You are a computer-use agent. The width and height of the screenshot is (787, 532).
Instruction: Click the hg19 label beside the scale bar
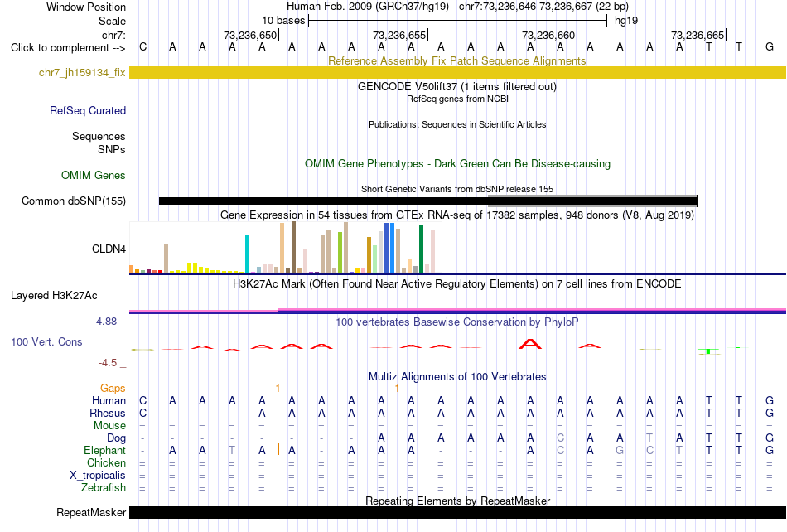pyautogui.click(x=626, y=21)
